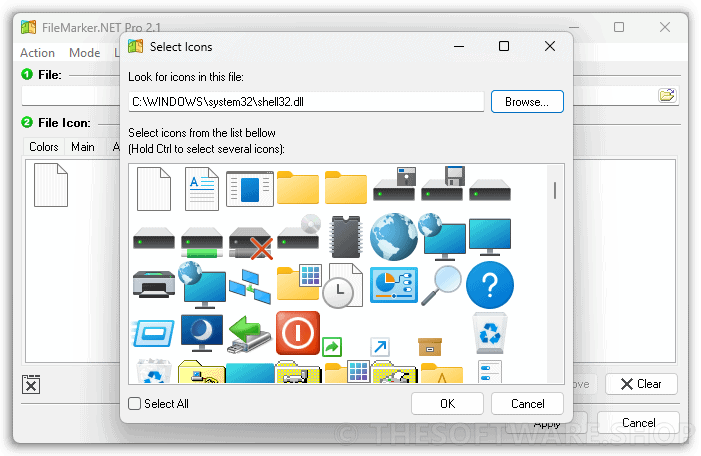Select the blank file thumbnail in the main window
The height and width of the screenshot is (456, 701).
pyautogui.click(x=51, y=186)
